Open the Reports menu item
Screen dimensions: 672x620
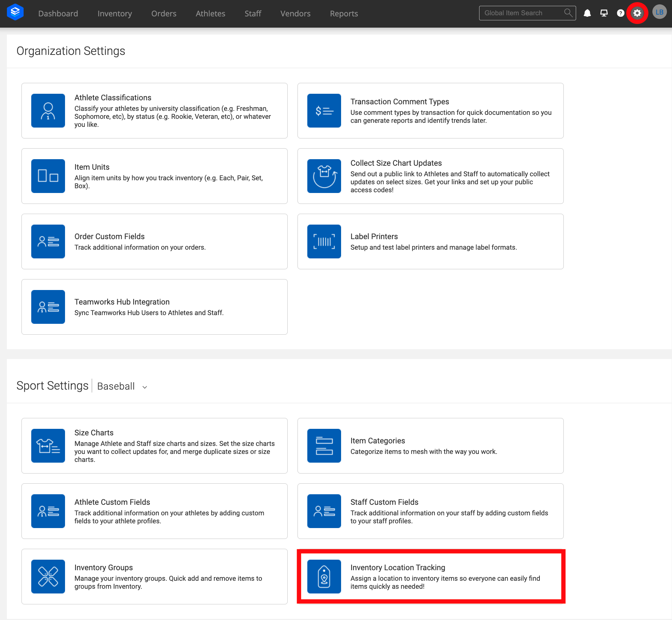point(344,13)
